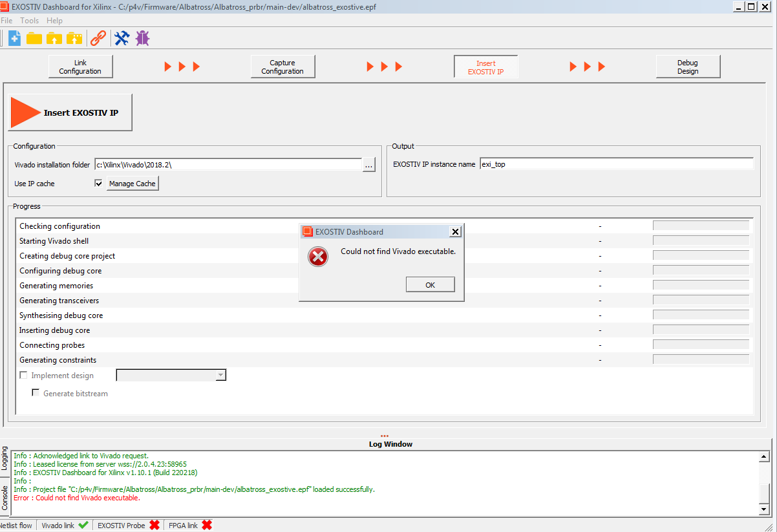Click the Vivado installation folder path field
Viewport: 777px width, 532px height.
pyautogui.click(x=228, y=165)
